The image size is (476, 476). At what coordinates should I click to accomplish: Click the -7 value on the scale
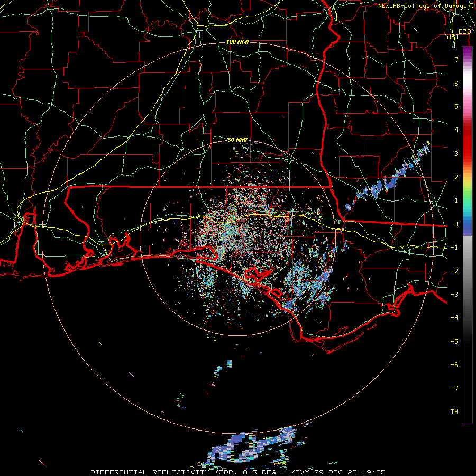point(454,388)
